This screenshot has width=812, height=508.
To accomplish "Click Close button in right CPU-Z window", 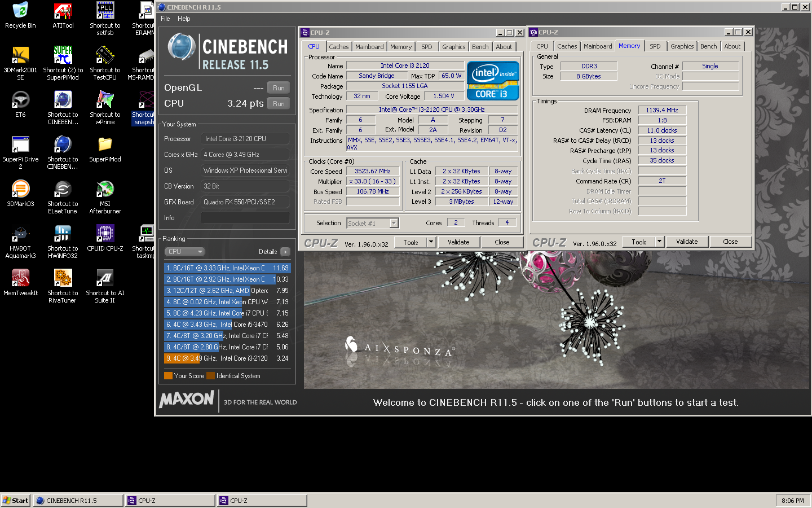I will [x=730, y=242].
